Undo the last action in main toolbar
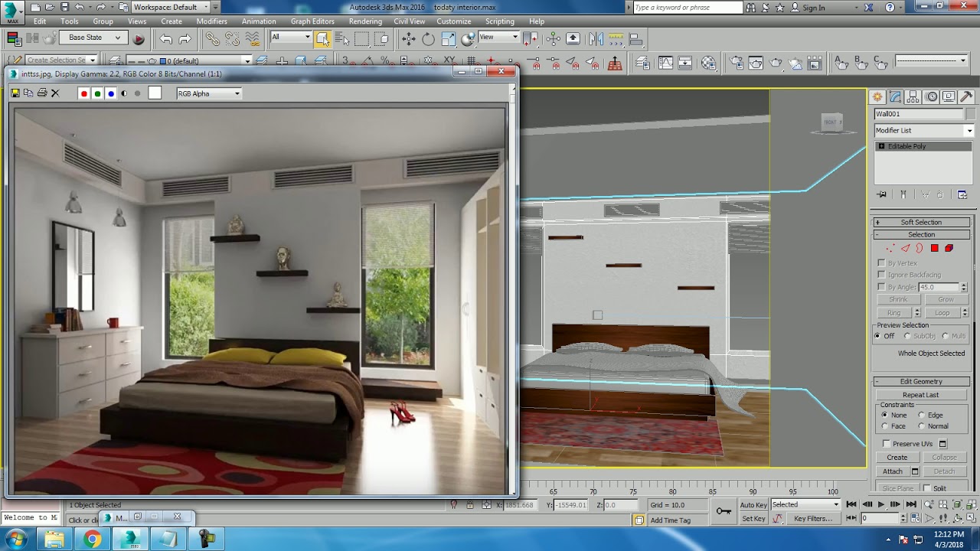 pyautogui.click(x=166, y=38)
